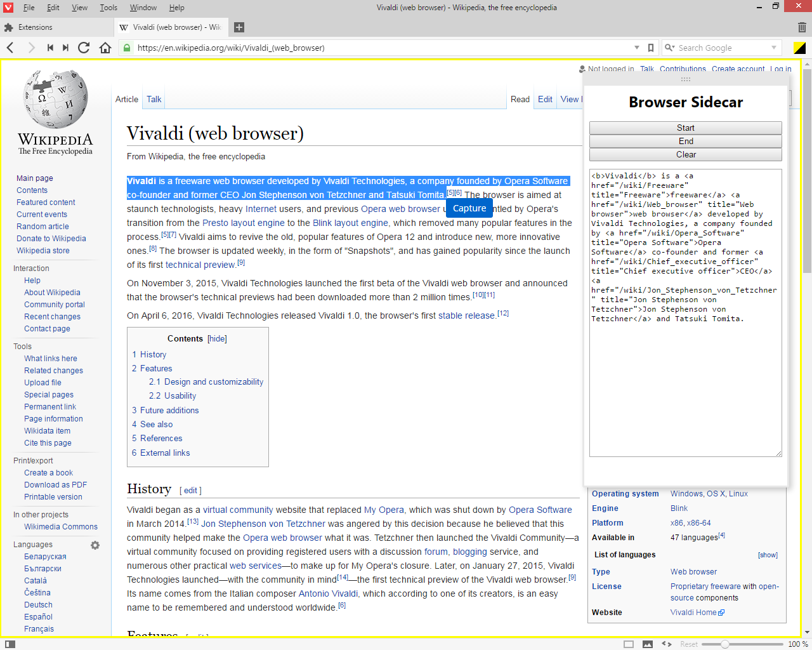The image size is (812, 650).
Task: Collapse the Contents box with hide
Action: pyautogui.click(x=217, y=338)
